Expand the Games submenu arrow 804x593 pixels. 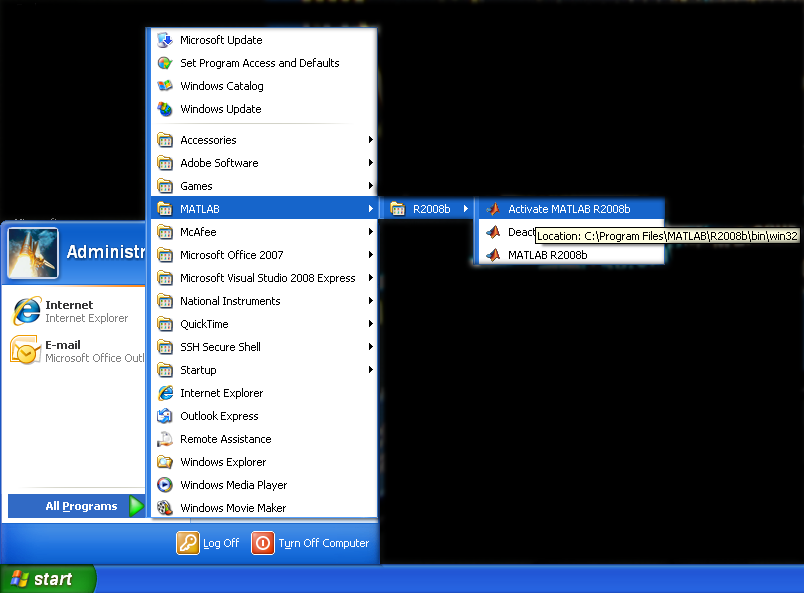(370, 186)
